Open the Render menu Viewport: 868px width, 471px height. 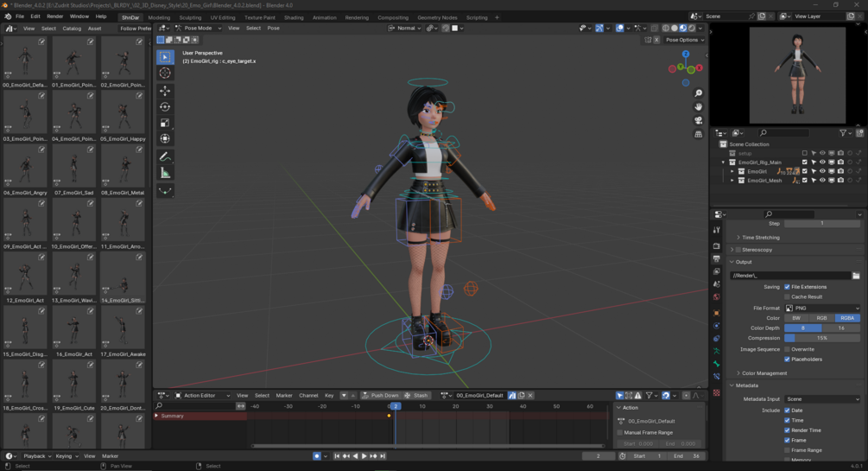[54, 16]
